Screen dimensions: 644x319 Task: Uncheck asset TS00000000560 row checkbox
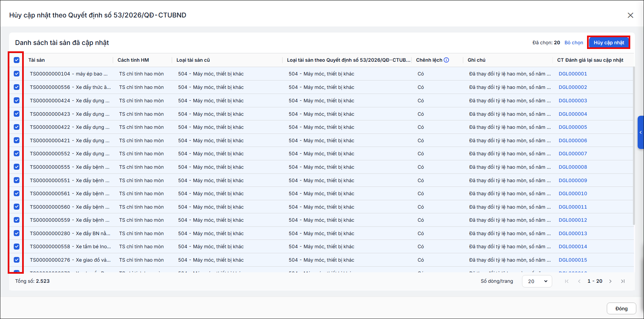pyautogui.click(x=16, y=207)
